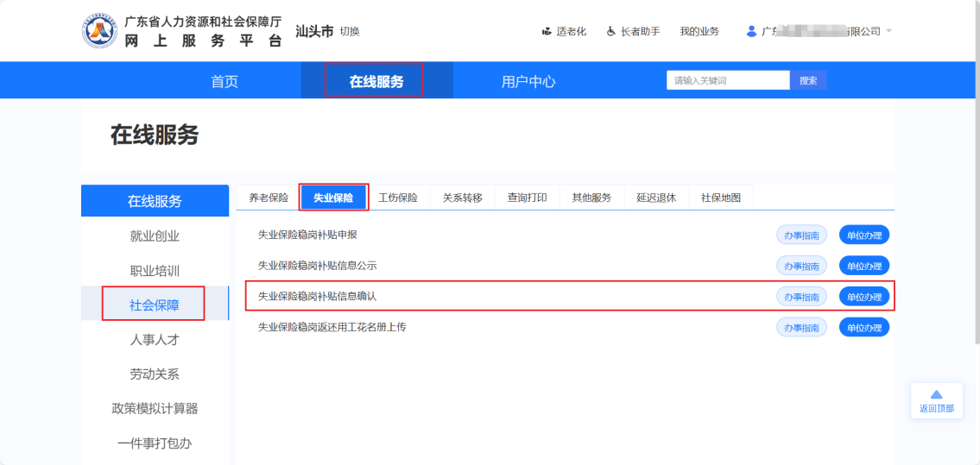This screenshot has width=980, height=465.
Task: Open 用户中心 navigation tab
Action: (x=528, y=81)
